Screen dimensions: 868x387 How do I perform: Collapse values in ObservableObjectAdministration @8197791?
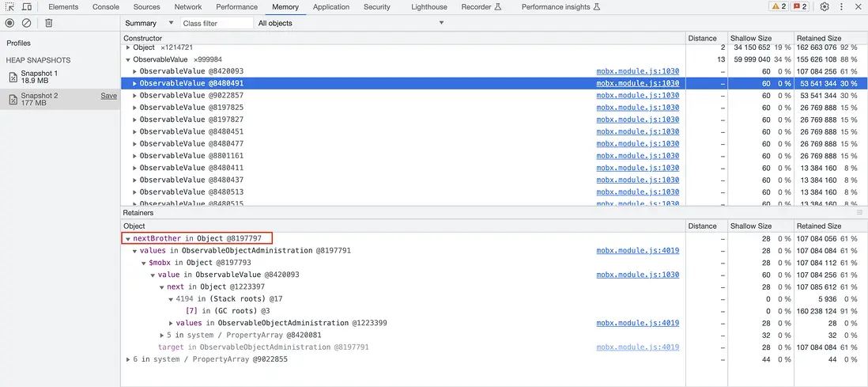[135, 251]
